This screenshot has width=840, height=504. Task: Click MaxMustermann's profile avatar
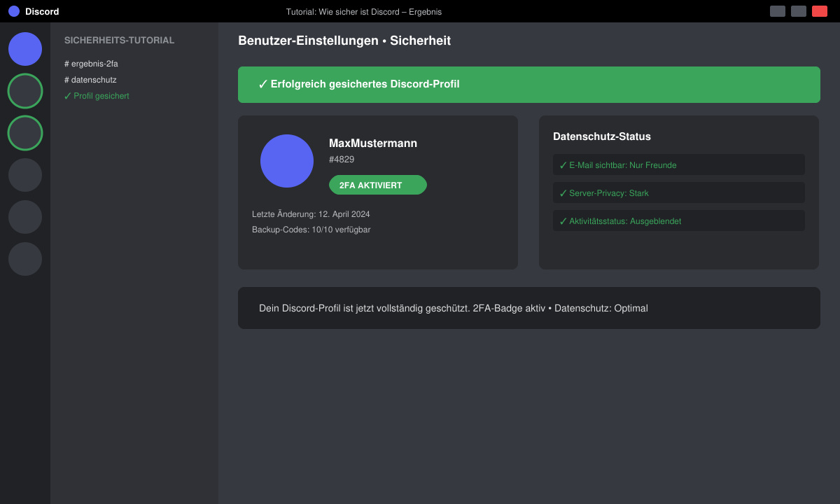click(x=287, y=161)
